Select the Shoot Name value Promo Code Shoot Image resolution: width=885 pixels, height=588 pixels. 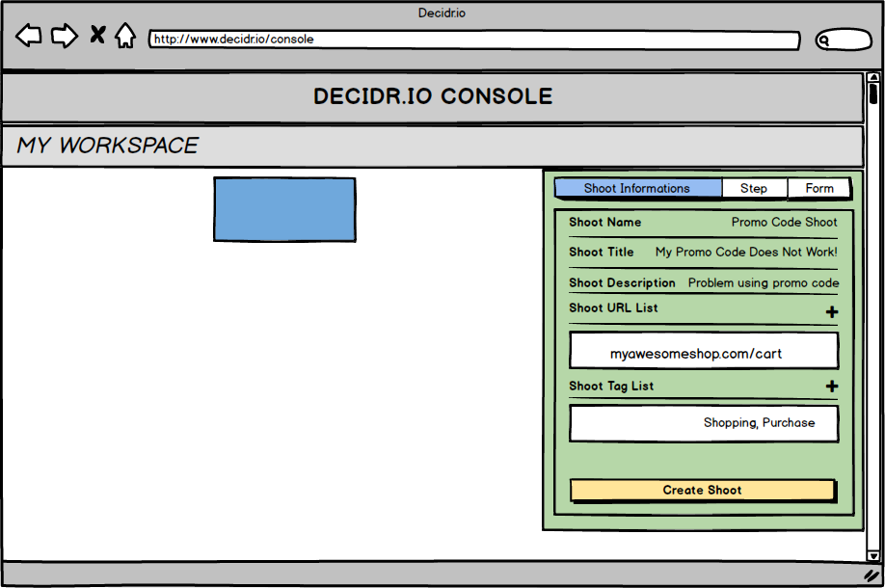point(784,222)
